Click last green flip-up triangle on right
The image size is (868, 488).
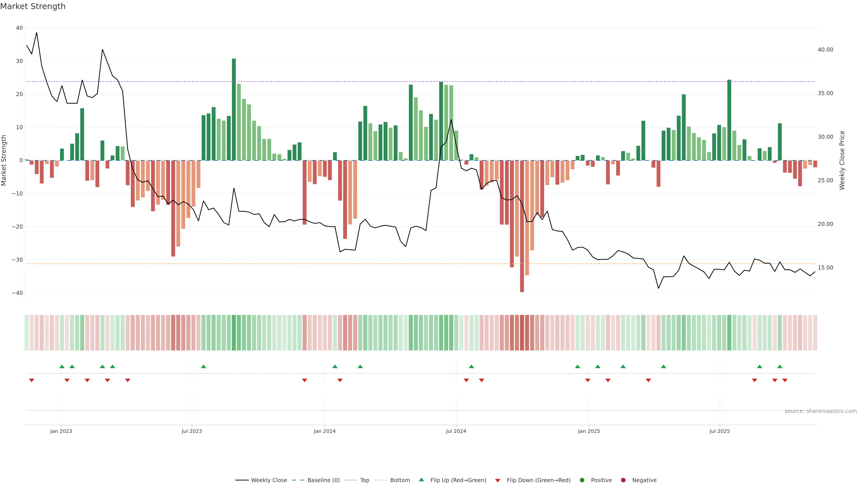coord(780,366)
